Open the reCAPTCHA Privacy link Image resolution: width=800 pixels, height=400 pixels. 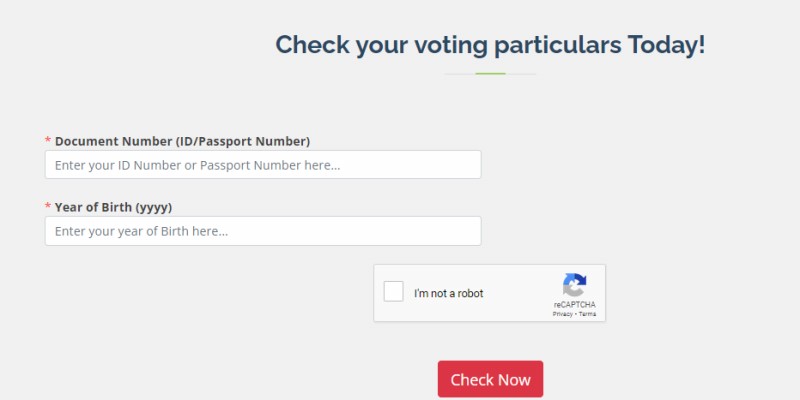[x=562, y=314]
